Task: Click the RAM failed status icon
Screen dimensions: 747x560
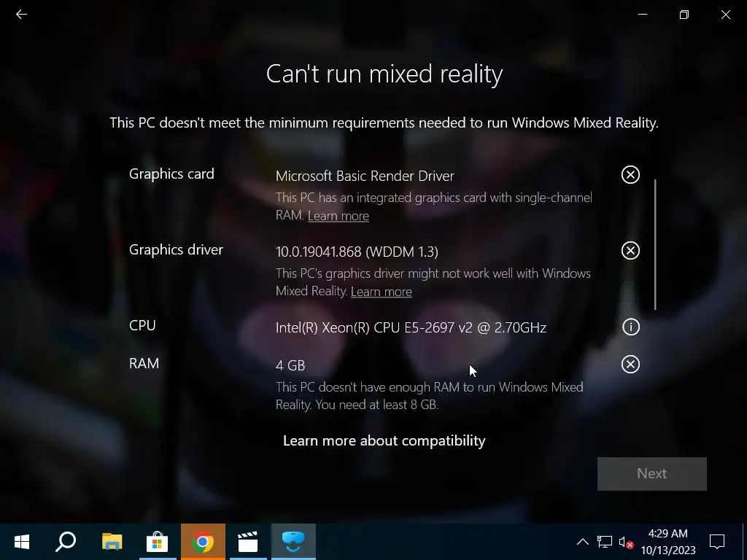Action: 630,365
